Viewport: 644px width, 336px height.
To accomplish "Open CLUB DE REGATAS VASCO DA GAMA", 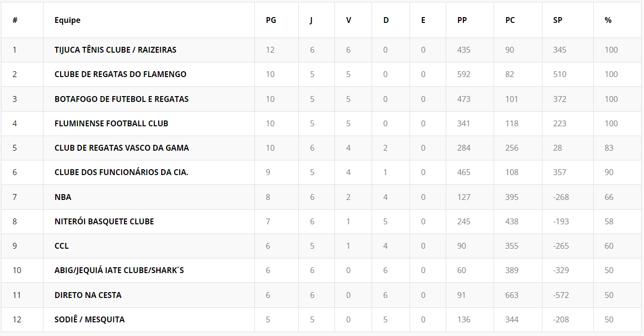I will pos(122,148).
